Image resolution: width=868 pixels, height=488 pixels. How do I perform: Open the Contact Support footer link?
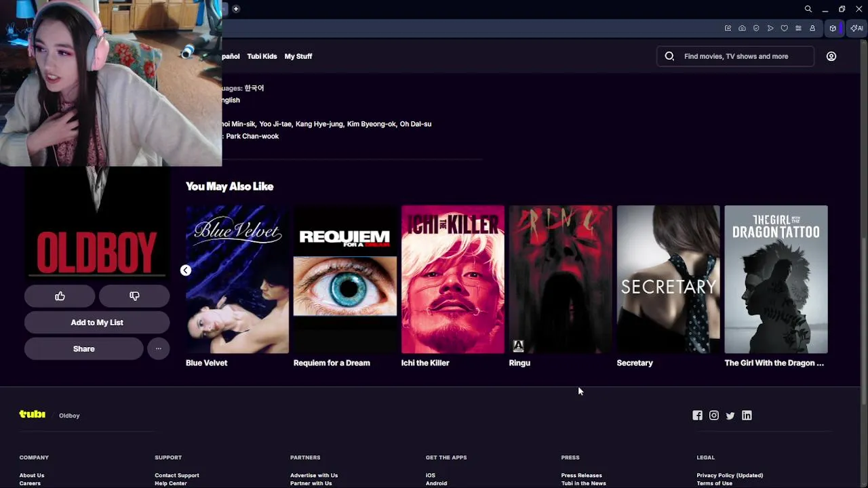click(176, 475)
